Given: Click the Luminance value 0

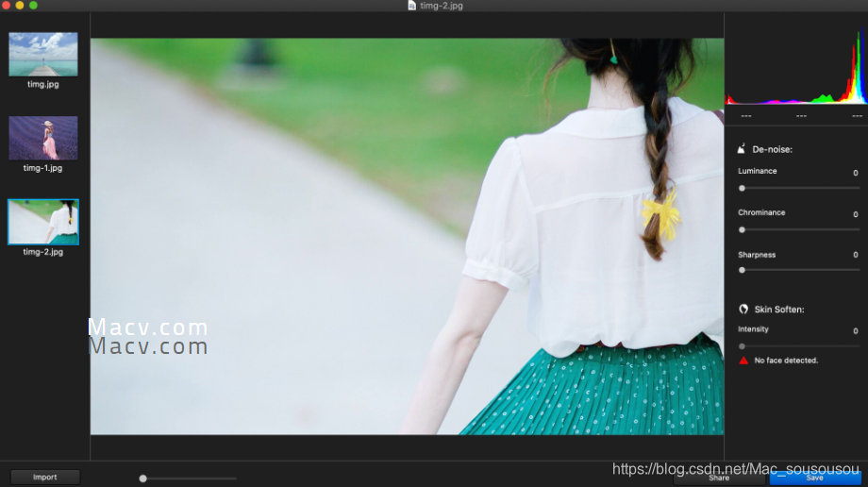Looking at the screenshot, I should point(856,173).
